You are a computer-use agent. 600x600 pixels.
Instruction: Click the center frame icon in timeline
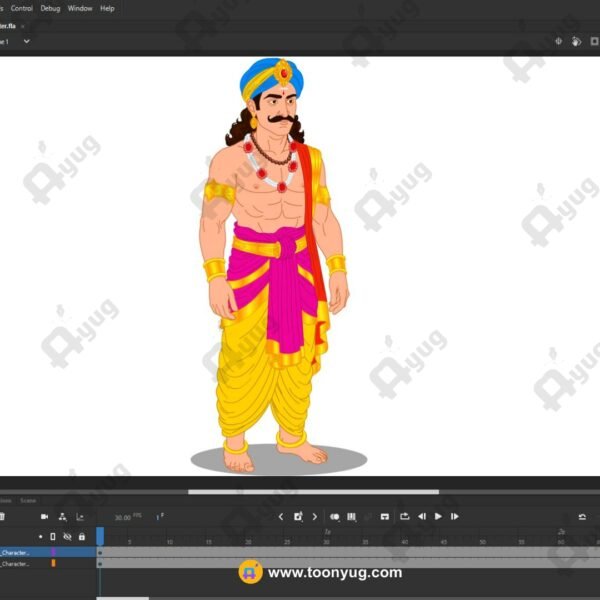[x=385, y=517]
